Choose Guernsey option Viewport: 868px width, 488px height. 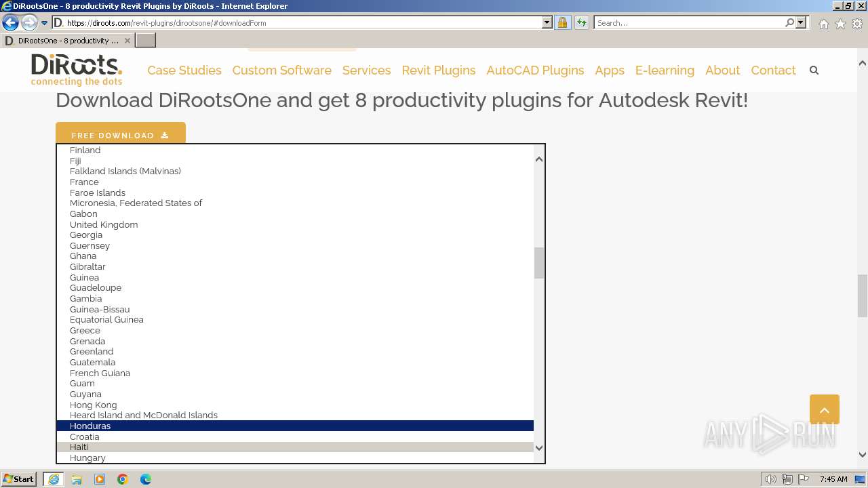[x=295, y=246]
